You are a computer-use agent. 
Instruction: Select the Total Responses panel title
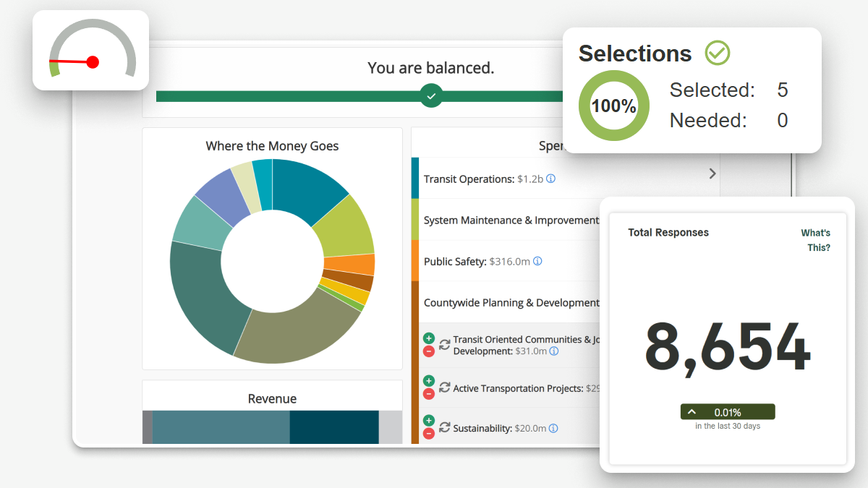click(x=668, y=232)
